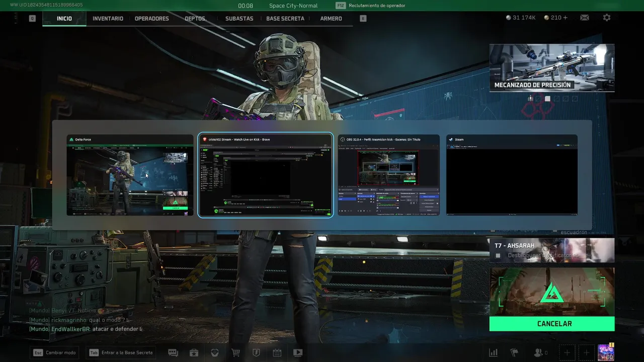
Task: Open the T7 - AHSARAH season card
Action: click(552, 250)
